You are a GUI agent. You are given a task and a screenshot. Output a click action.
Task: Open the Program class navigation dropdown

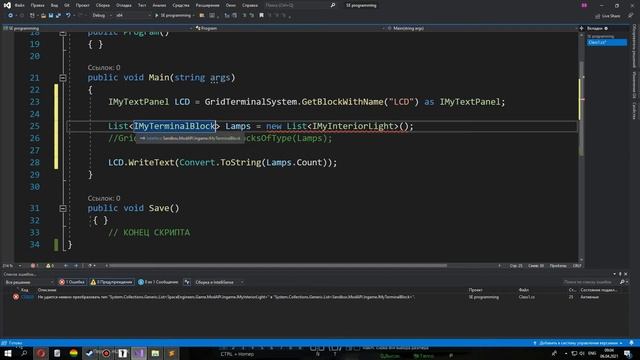coord(289,28)
